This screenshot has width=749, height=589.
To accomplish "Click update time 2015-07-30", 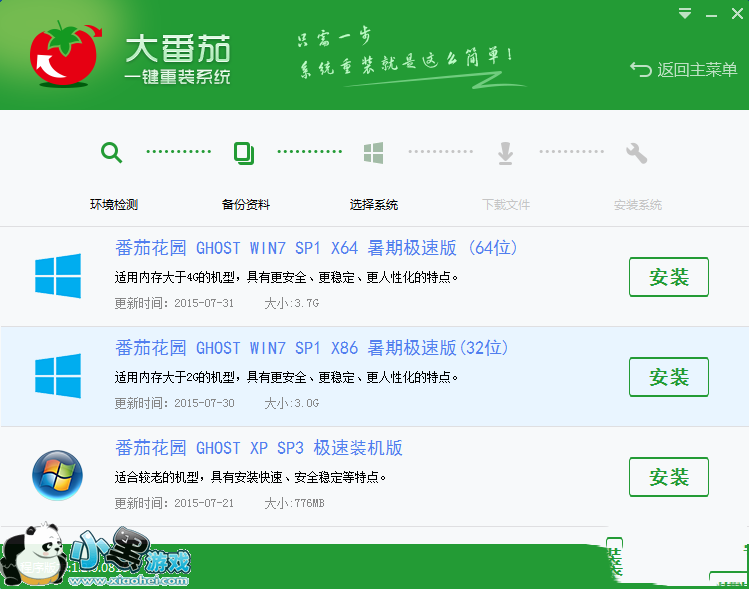I will click(x=174, y=403).
